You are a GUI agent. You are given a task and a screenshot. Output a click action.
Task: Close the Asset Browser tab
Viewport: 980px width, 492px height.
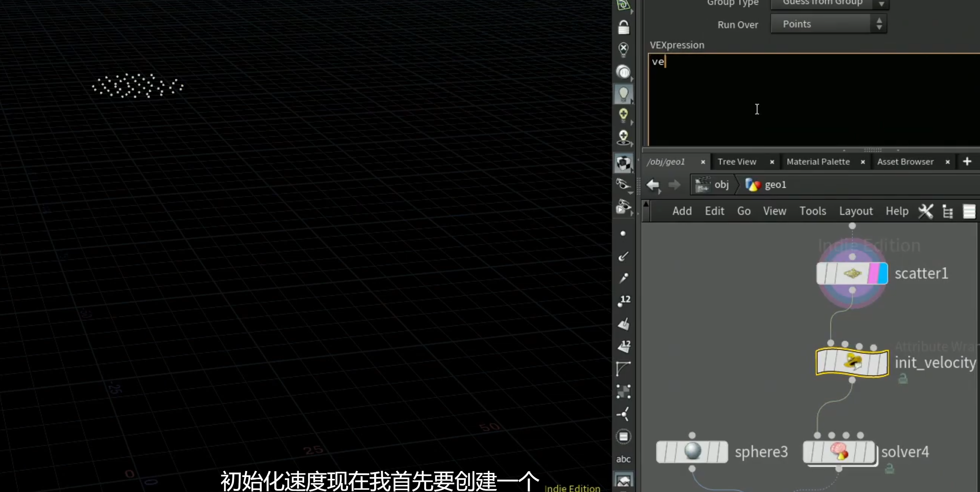(x=947, y=162)
